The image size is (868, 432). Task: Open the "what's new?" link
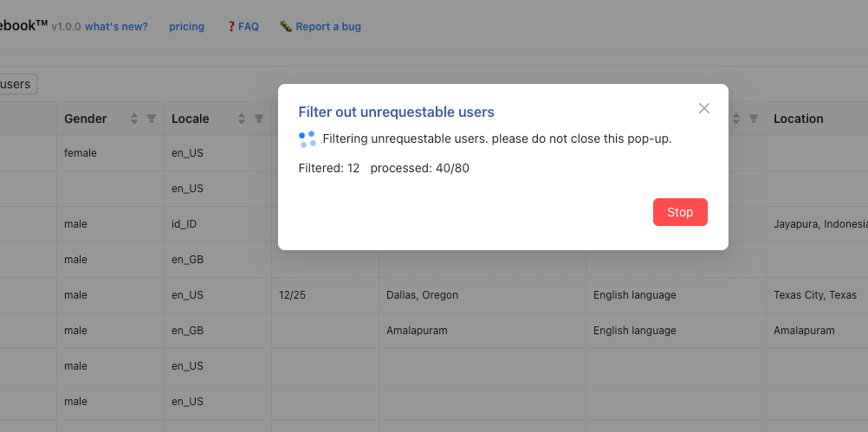116,27
